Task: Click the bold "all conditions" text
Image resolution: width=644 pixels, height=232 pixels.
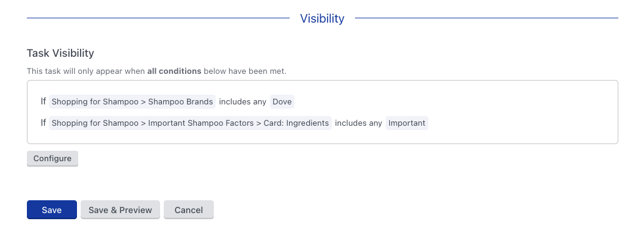Action: (174, 71)
